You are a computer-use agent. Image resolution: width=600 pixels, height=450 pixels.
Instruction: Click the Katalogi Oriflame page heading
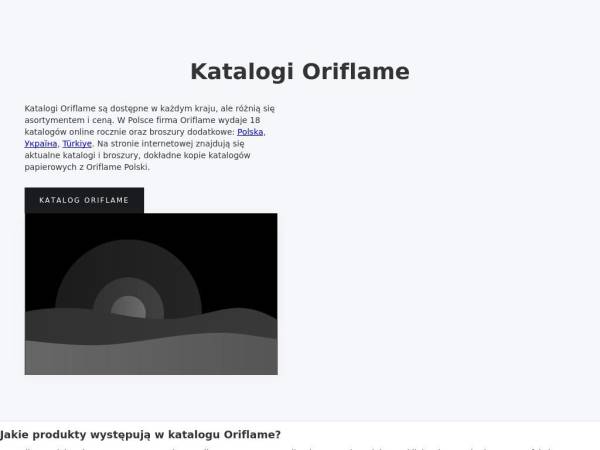[300, 72]
